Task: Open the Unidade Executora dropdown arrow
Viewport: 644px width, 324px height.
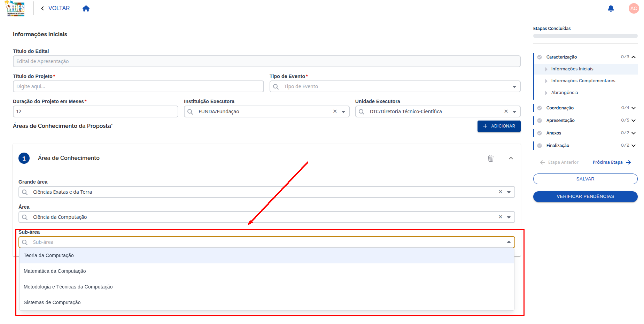Action: pyautogui.click(x=514, y=112)
